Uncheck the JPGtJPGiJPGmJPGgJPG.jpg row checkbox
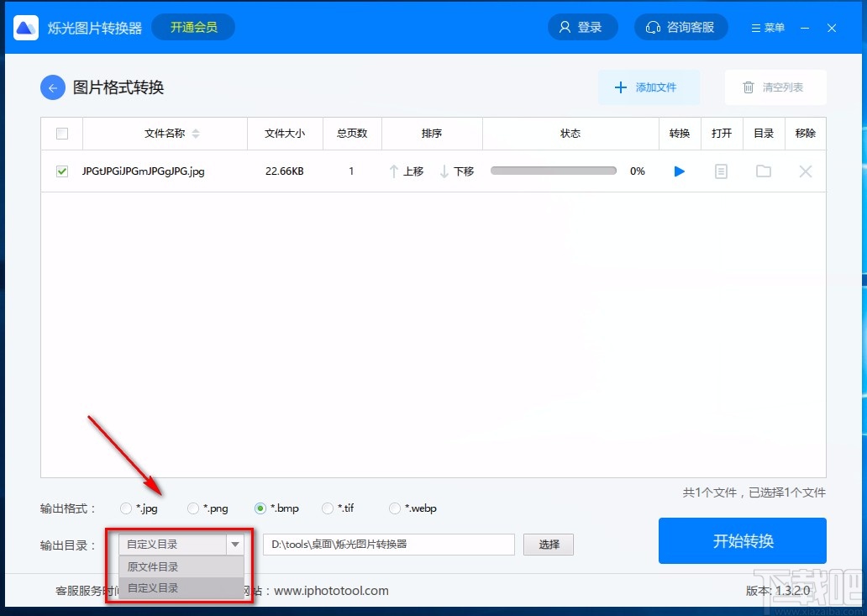 (x=61, y=171)
